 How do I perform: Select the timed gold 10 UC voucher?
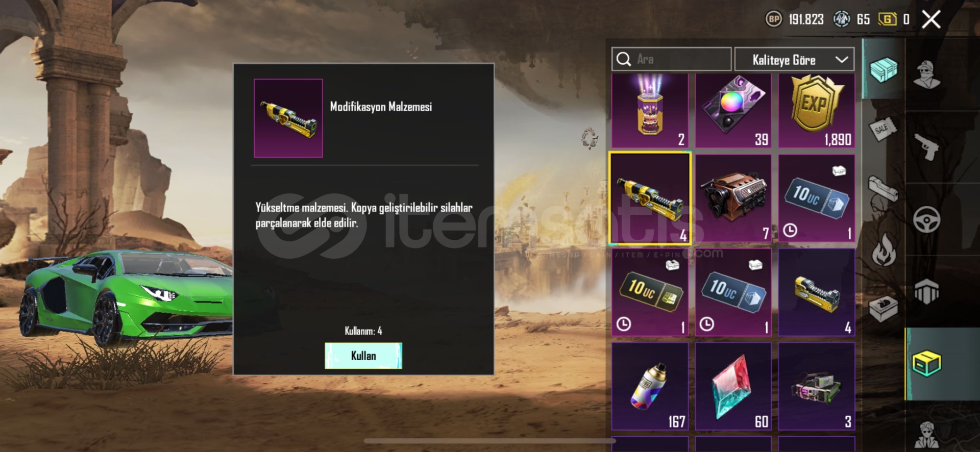tap(650, 292)
